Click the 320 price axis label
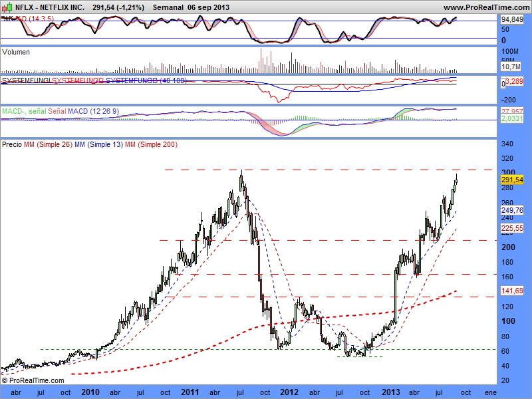Screen dimensions: 532x399 tap(507, 158)
